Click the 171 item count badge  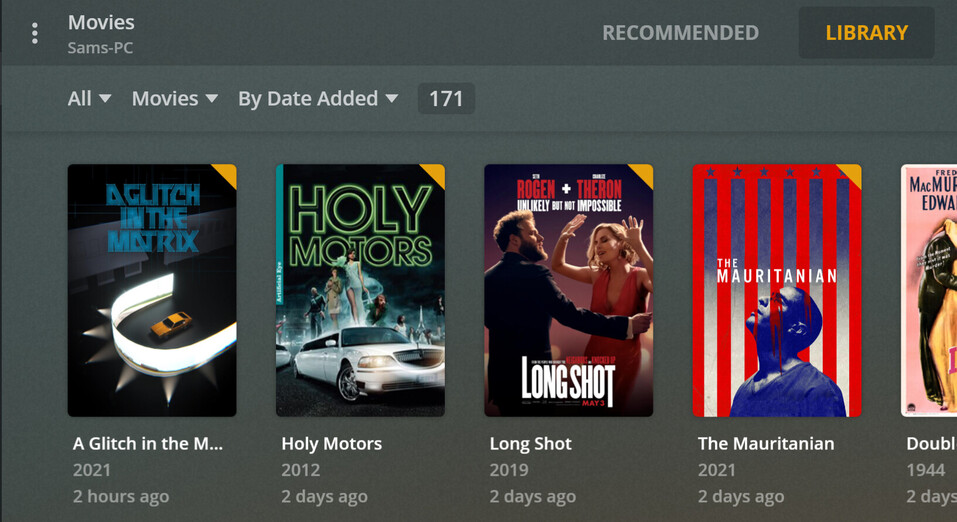pos(446,98)
